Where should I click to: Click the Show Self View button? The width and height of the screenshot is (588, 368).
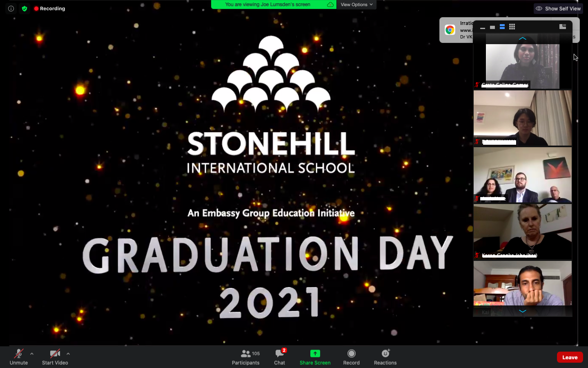pos(558,9)
